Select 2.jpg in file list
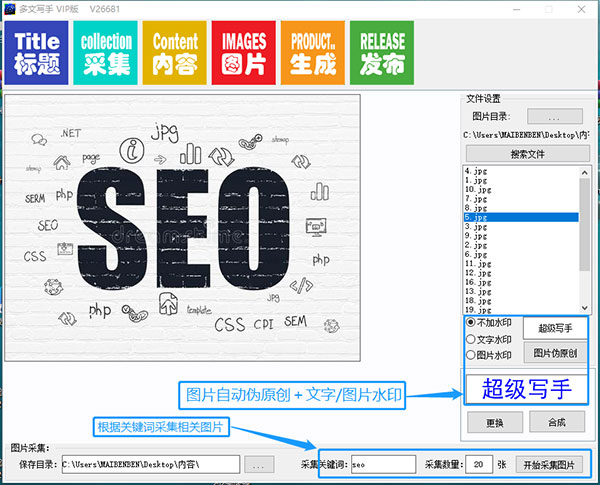600x485 pixels. pos(521,245)
